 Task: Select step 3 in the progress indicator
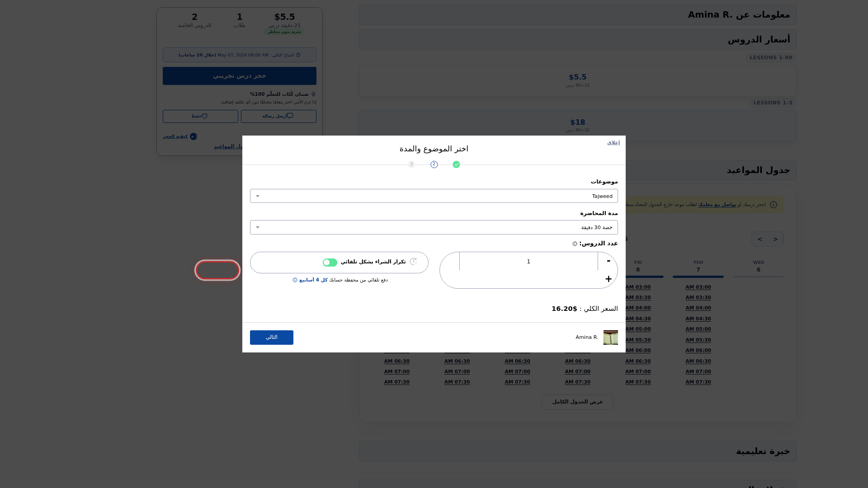tap(411, 164)
